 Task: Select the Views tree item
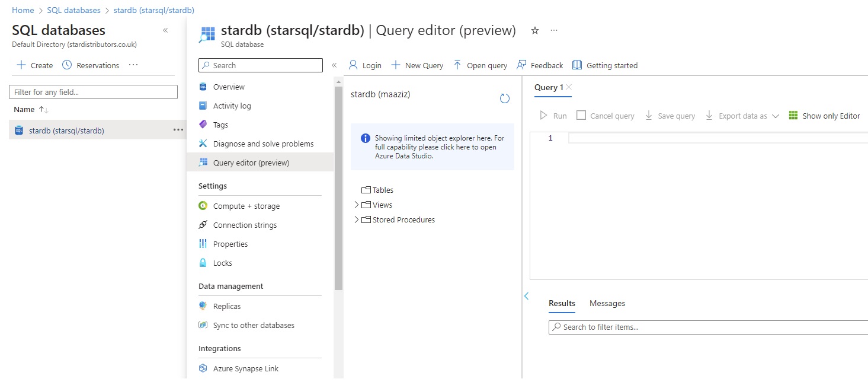(x=377, y=205)
